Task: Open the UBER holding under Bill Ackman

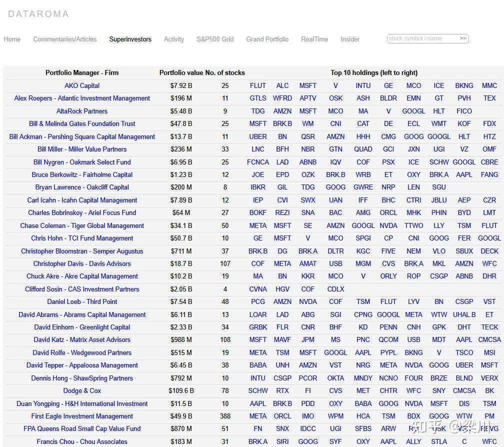Action: point(258,136)
